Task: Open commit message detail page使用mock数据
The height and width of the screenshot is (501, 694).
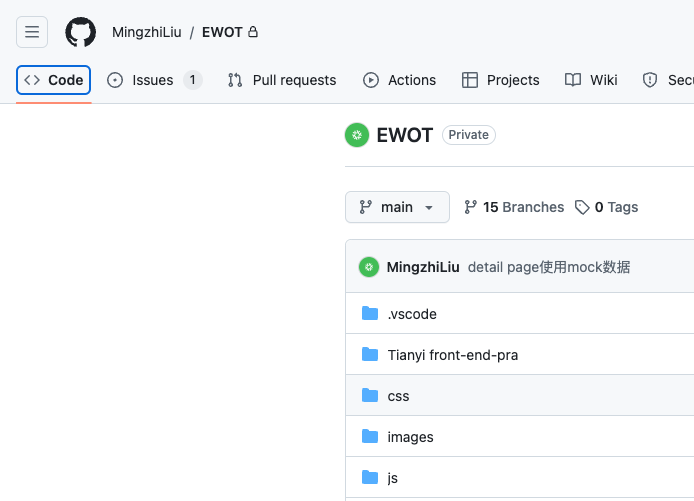Action: tap(549, 267)
